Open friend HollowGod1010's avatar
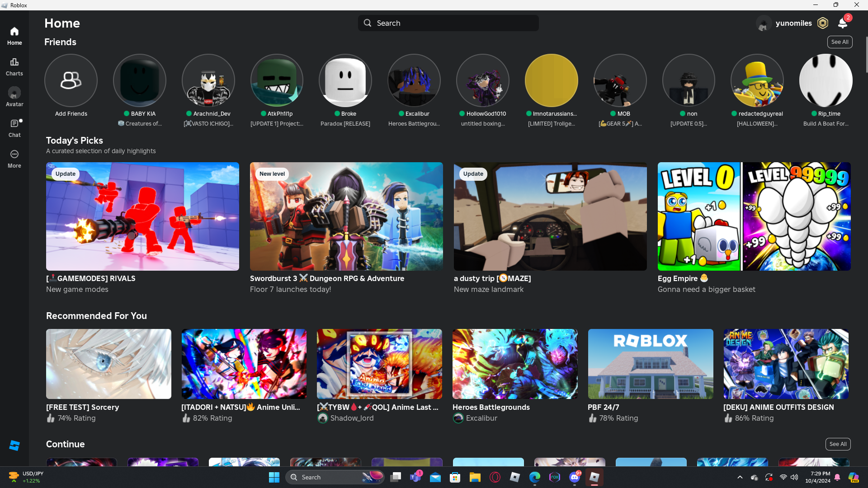The image size is (868, 488). click(483, 80)
